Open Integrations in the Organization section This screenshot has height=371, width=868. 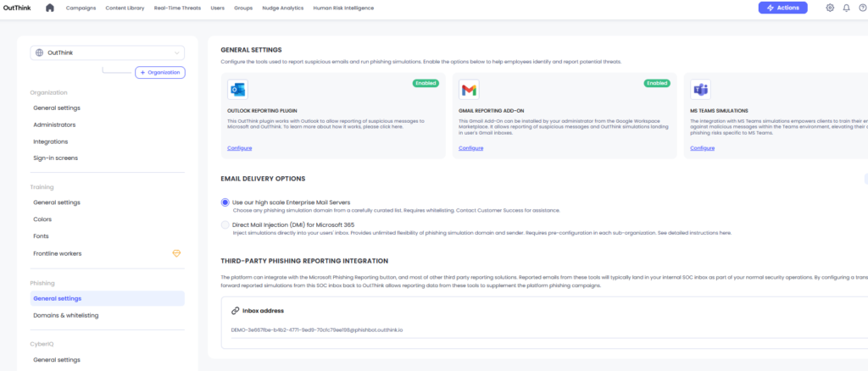[51, 141]
